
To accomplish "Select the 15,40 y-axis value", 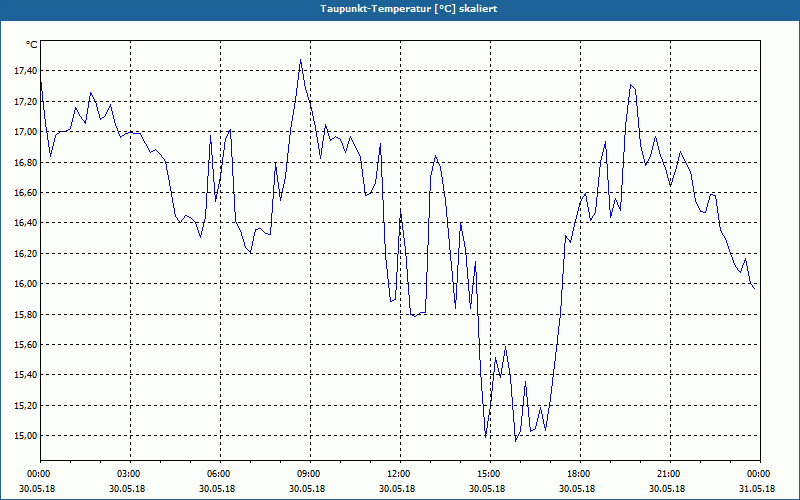I will coord(25,375).
